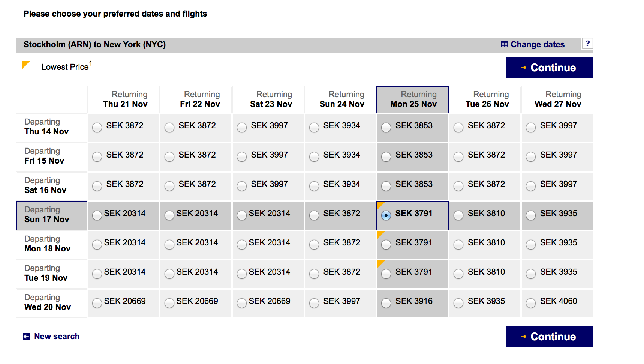Select SEK 3935 fare departing Tue 19 Nov
644x364 pixels.
[531, 274]
